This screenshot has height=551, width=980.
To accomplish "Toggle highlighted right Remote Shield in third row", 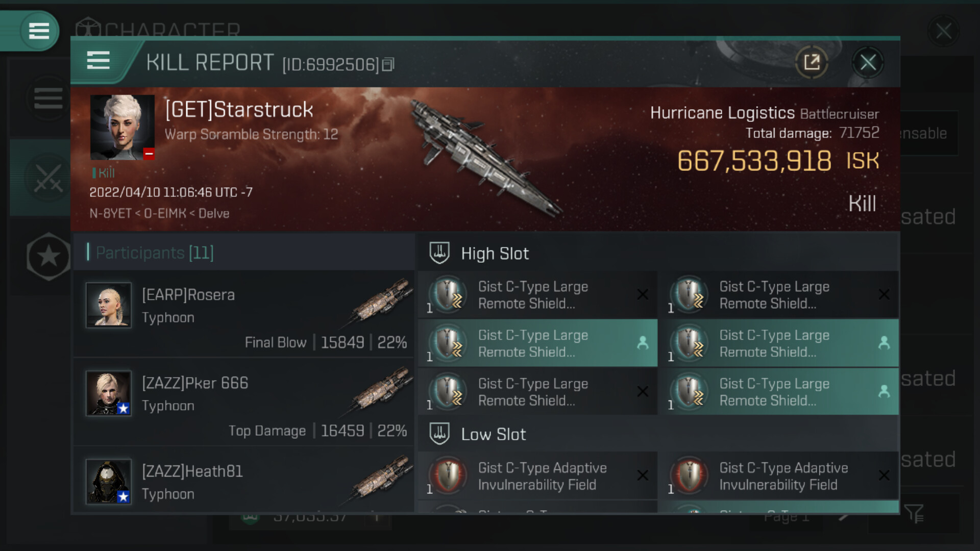I will pyautogui.click(x=779, y=392).
